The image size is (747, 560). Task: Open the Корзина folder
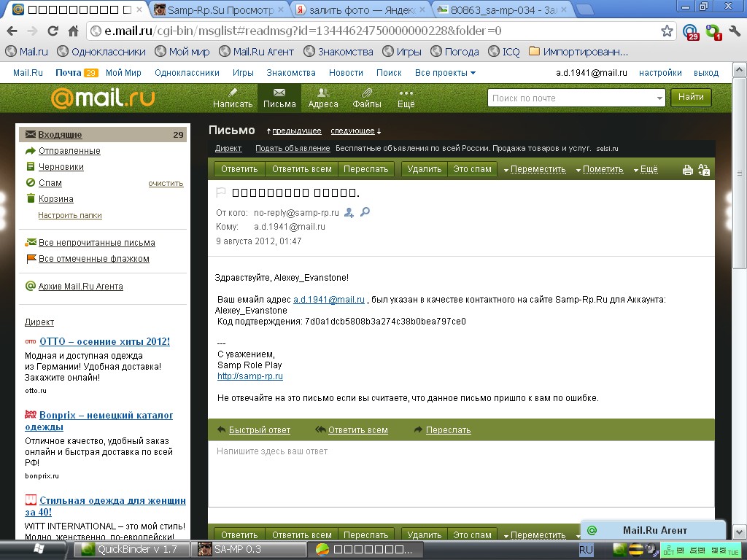tap(55, 199)
